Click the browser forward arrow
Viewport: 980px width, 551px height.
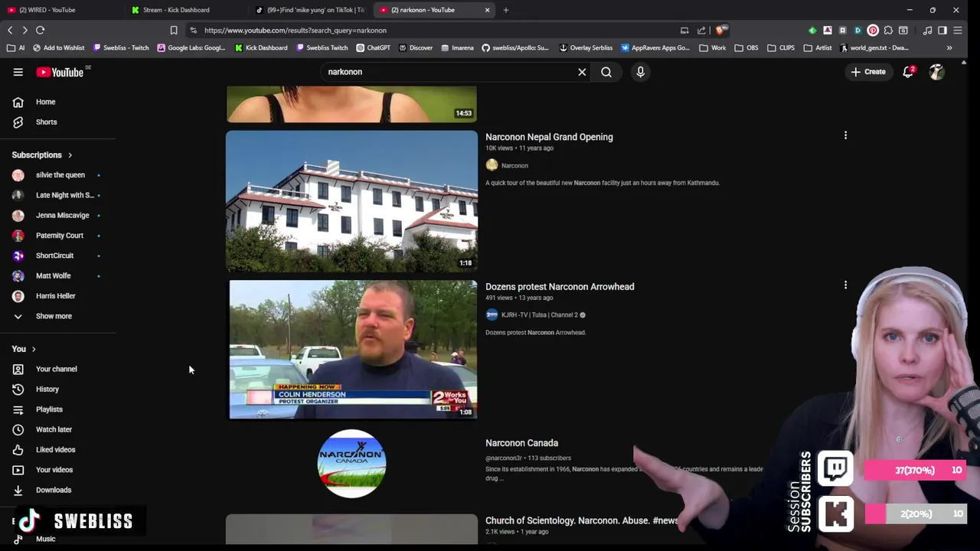pos(24,31)
